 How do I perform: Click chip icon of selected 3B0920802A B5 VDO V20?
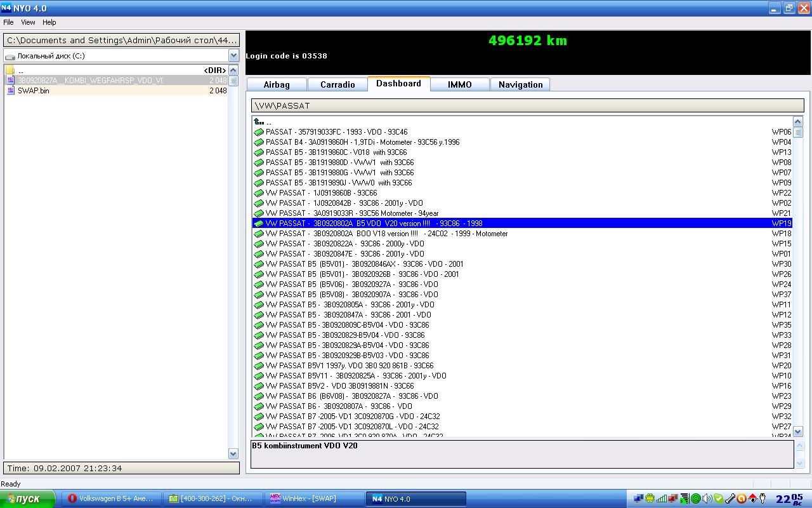pyautogui.click(x=259, y=224)
